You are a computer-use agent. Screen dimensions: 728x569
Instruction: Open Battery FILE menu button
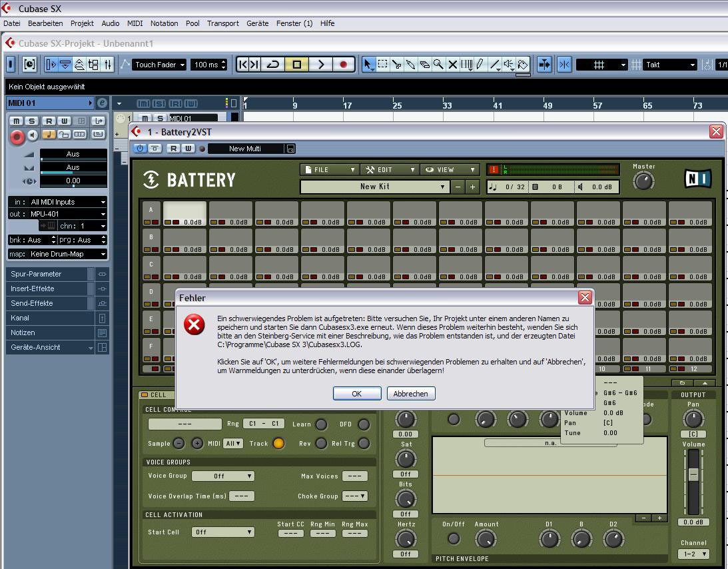(x=330, y=169)
